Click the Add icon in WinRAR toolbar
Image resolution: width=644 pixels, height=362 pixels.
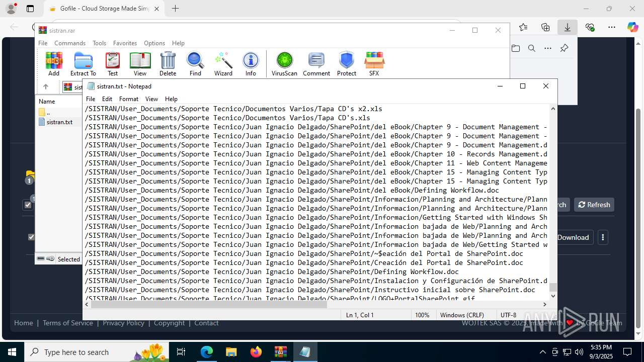click(54, 64)
